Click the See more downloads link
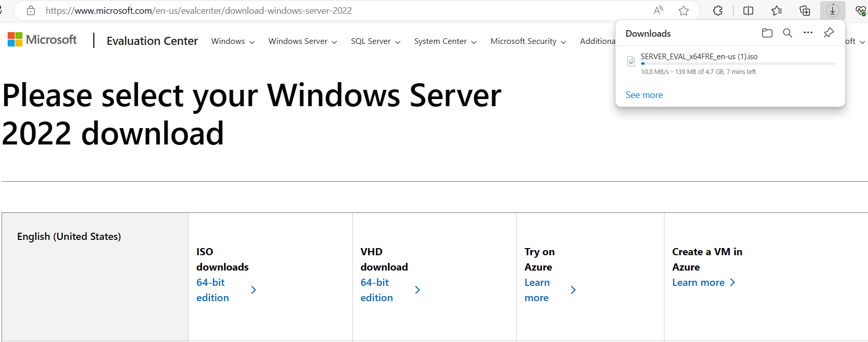Viewport: 868px width, 342px height. click(x=644, y=95)
